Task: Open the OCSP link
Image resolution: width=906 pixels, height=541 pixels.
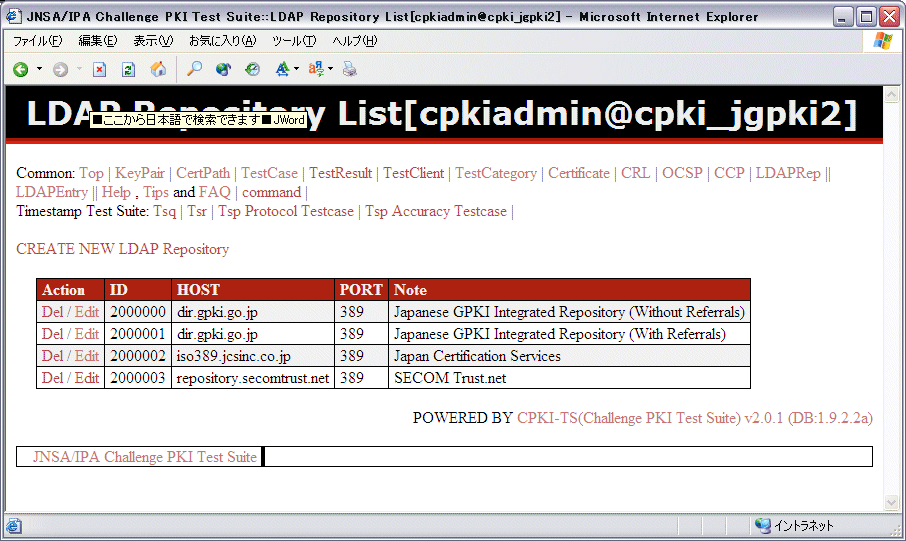Action: coord(682,173)
